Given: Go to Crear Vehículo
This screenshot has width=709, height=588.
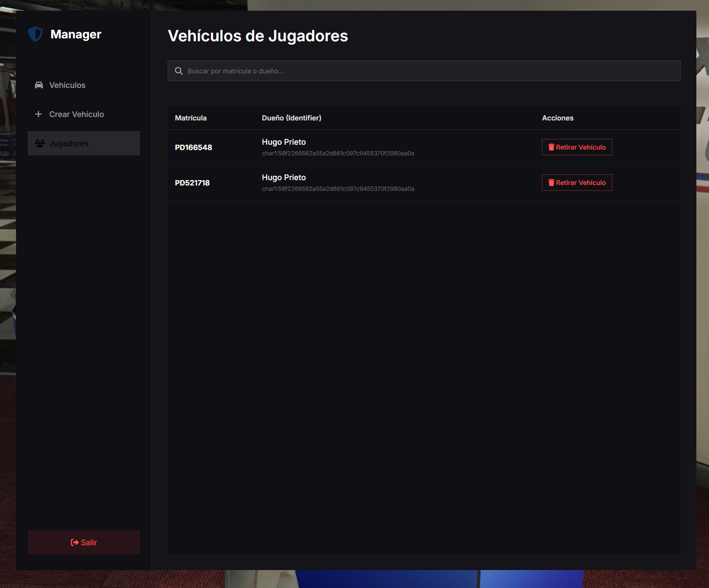Looking at the screenshot, I should (x=84, y=114).
